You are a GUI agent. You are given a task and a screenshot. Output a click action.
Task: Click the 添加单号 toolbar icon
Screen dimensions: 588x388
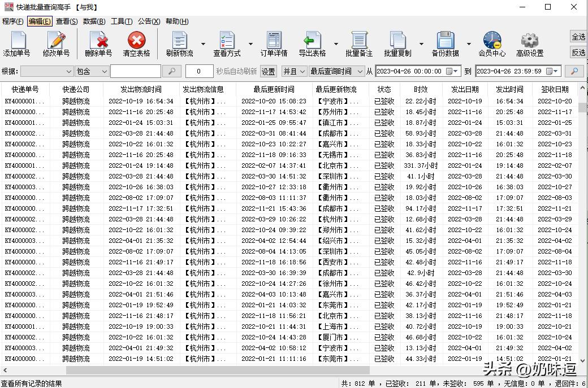tap(18, 44)
